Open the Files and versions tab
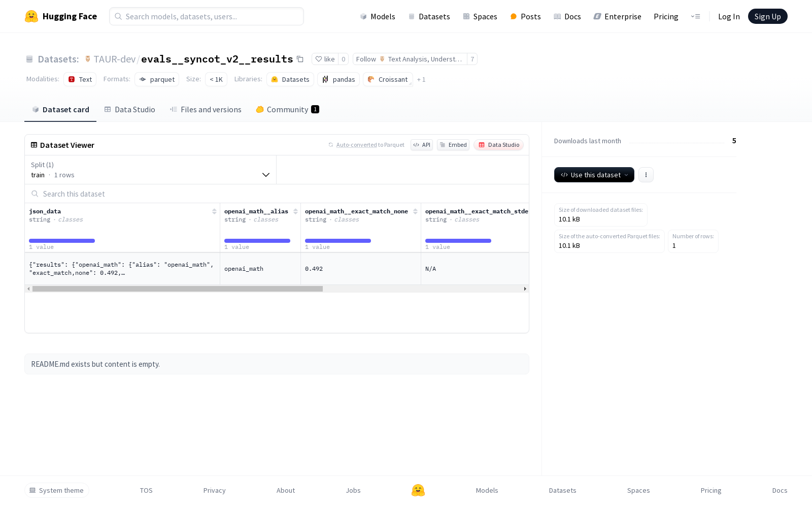Viewport: 812px width, 508px height. [x=206, y=110]
